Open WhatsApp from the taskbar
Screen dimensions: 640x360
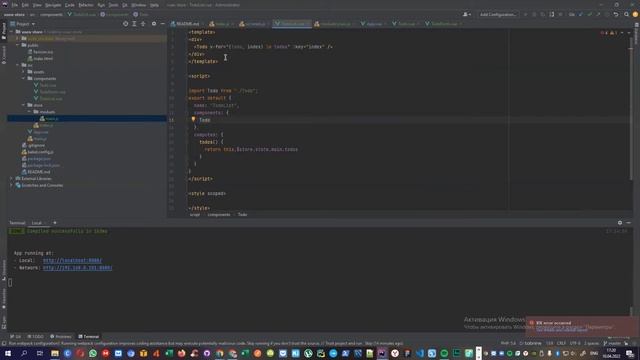[x=93, y=353]
